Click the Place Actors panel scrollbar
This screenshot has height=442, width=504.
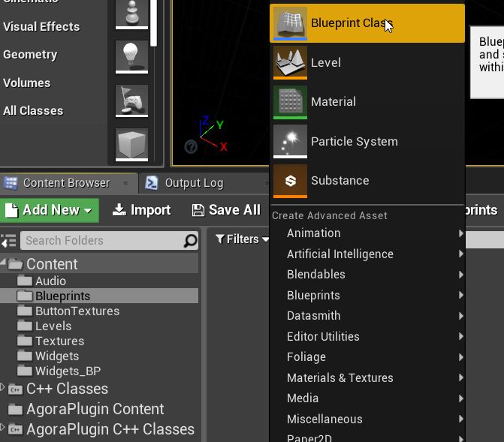[154, 23]
